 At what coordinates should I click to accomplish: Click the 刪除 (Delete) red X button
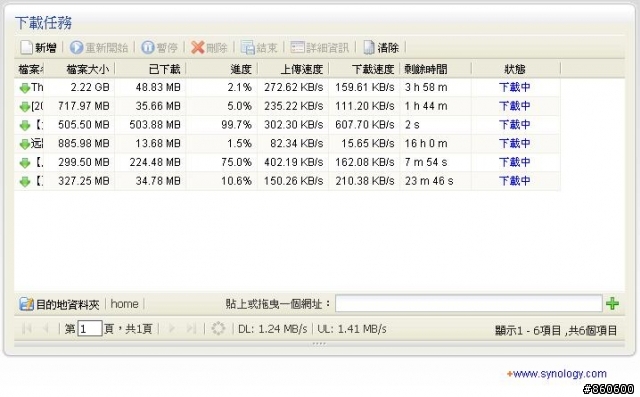[x=209, y=48]
